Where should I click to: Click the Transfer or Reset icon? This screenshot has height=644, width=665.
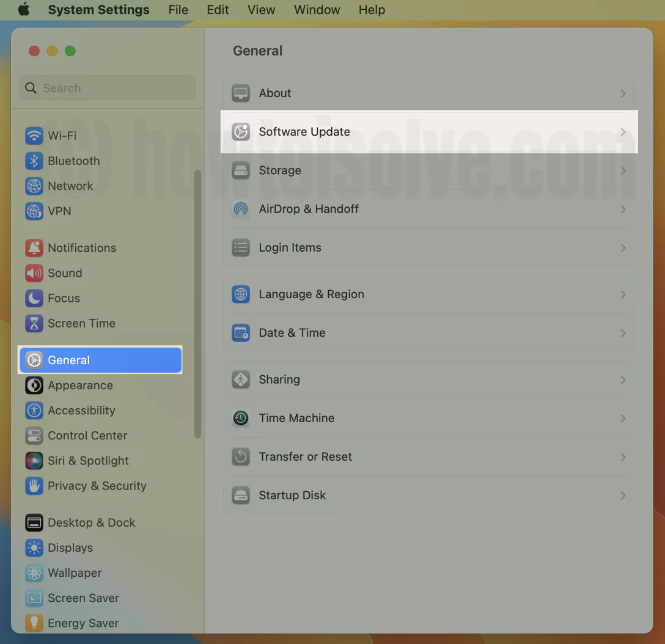pyautogui.click(x=241, y=456)
